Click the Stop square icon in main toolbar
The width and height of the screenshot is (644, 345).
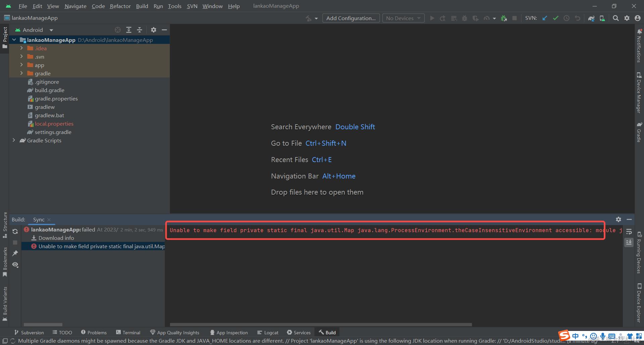(515, 18)
